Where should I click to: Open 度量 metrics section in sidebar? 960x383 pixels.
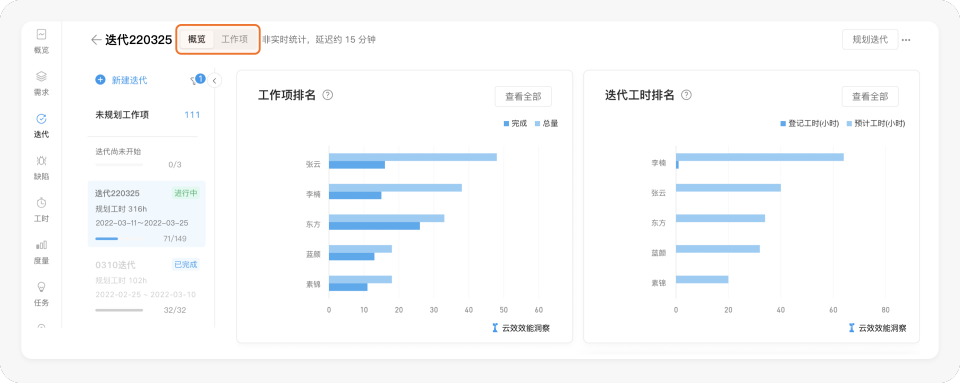(41, 251)
